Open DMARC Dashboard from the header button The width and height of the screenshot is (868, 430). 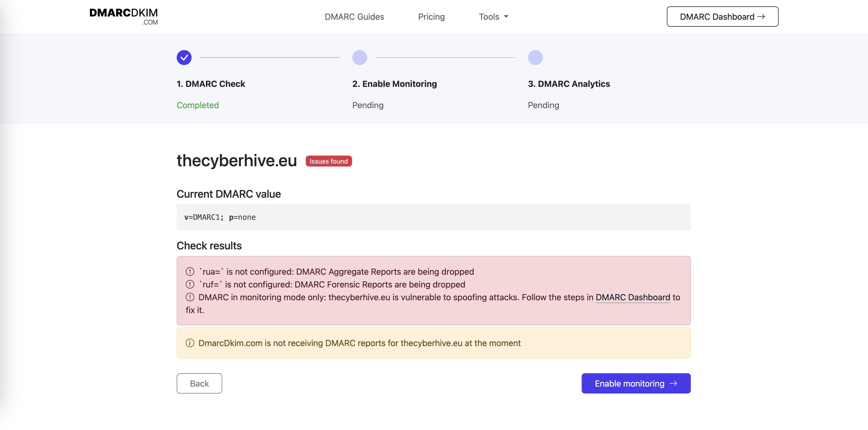[x=722, y=17]
